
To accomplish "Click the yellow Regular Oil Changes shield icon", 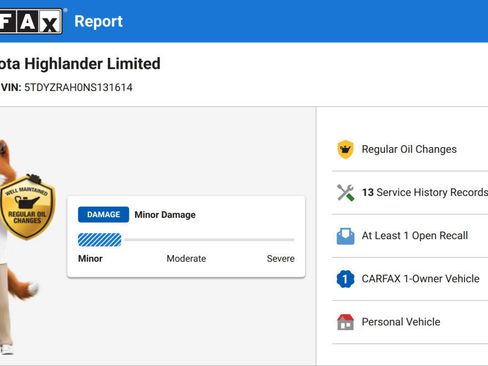I will [x=345, y=149].
